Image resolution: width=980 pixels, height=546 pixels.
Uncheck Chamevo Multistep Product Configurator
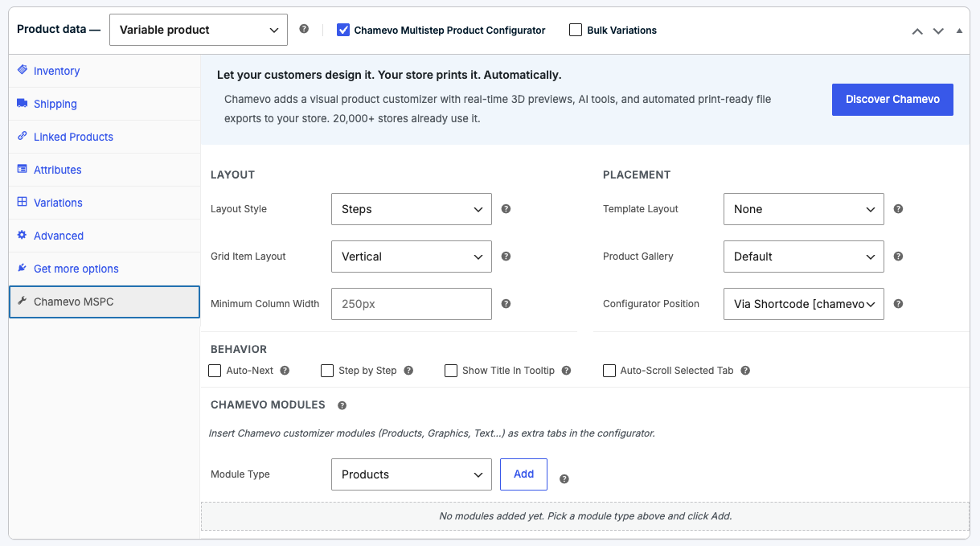(343, 30)
